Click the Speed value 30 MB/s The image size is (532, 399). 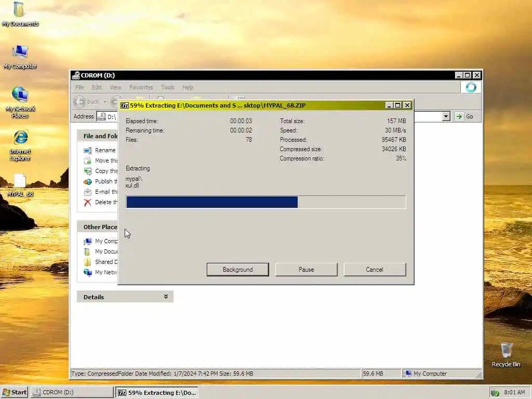395,130
